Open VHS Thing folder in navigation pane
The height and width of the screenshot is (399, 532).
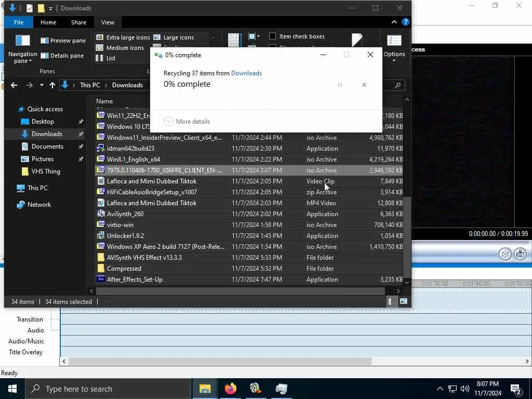click(x=46, y=171)
